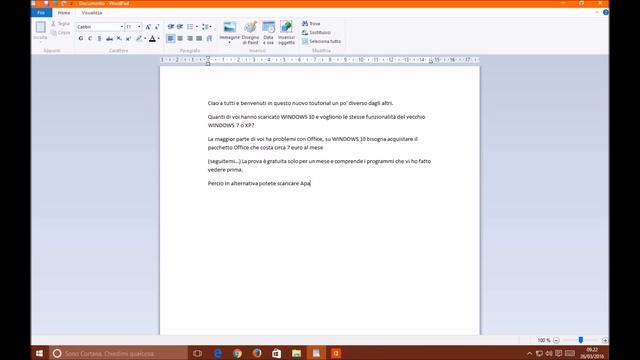Open the Windows Start menu
The width and height of the screenshot is (640, 360).
(x=40, y=353)
